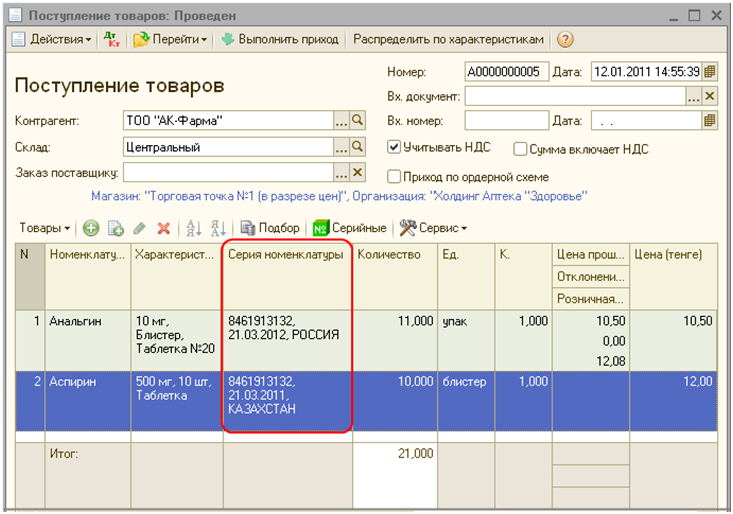Click the help question mark icon
Viewport: 733px width, 514px height.
(x=565, y=40)
